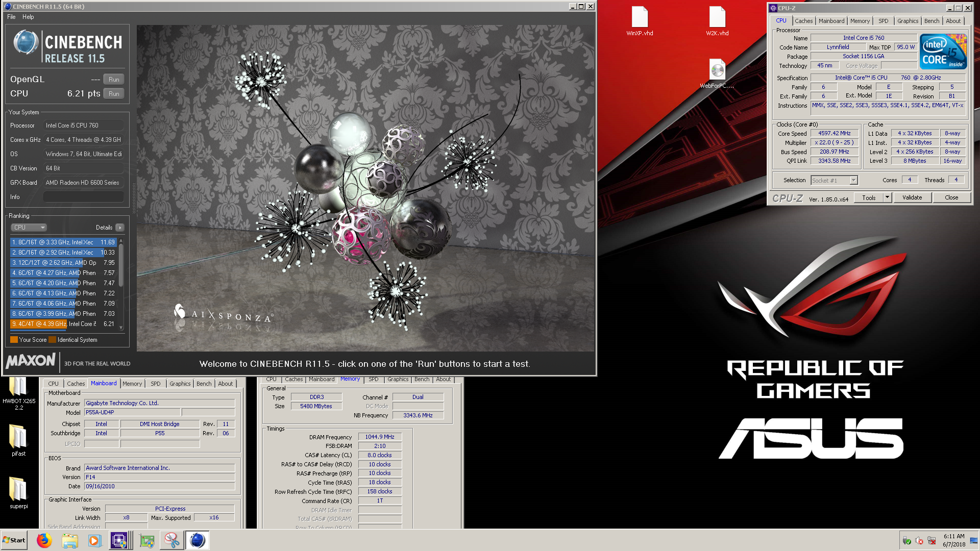Open Windows Explorer from the taskbar
Image resolution: width=980 pixels, height=551 pixels.
70,540
